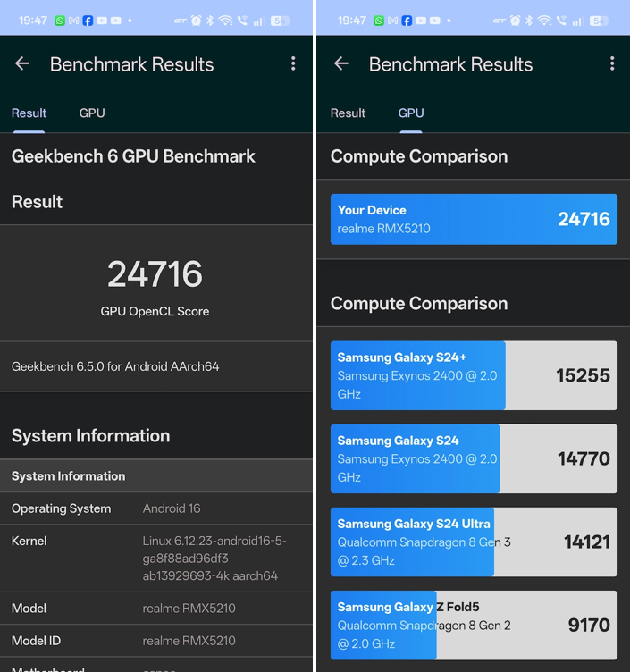Select the Your Device realme RMX5210 bar

coord(474,220)
